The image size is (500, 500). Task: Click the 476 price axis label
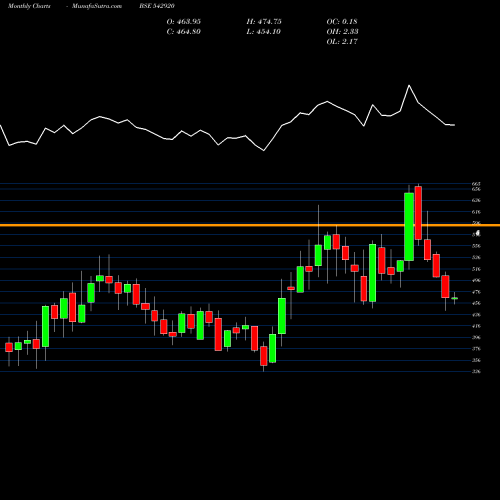(x=476, y=292)
